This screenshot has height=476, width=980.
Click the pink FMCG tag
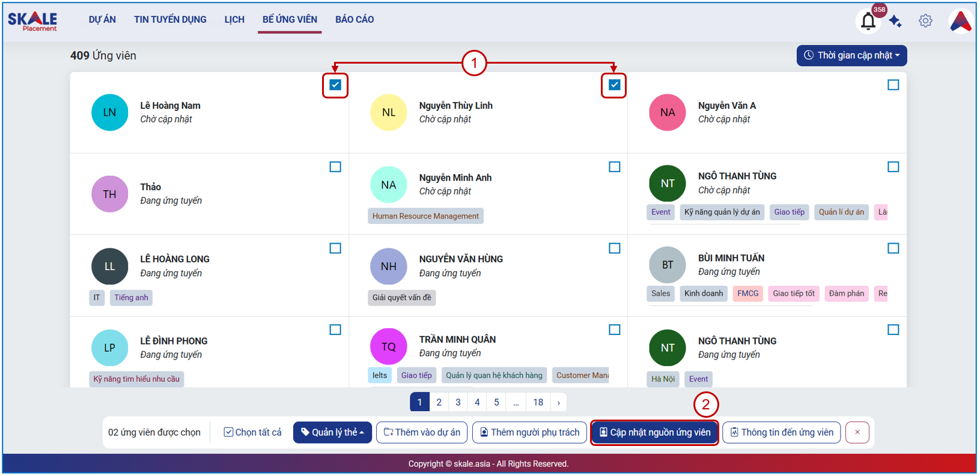748,294
